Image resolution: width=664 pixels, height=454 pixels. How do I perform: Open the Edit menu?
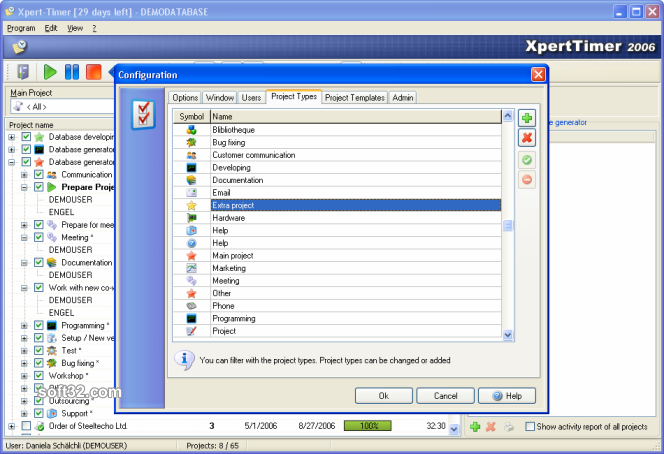[51, 28]
